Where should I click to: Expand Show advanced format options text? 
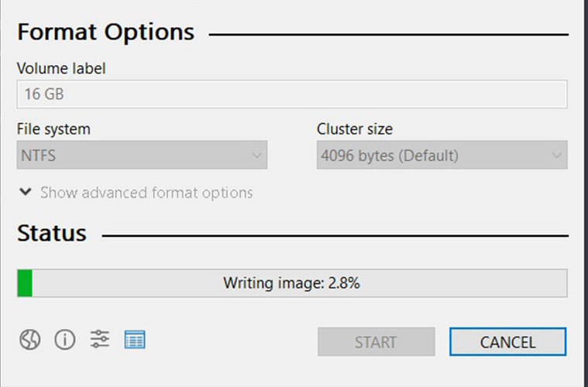146,193
